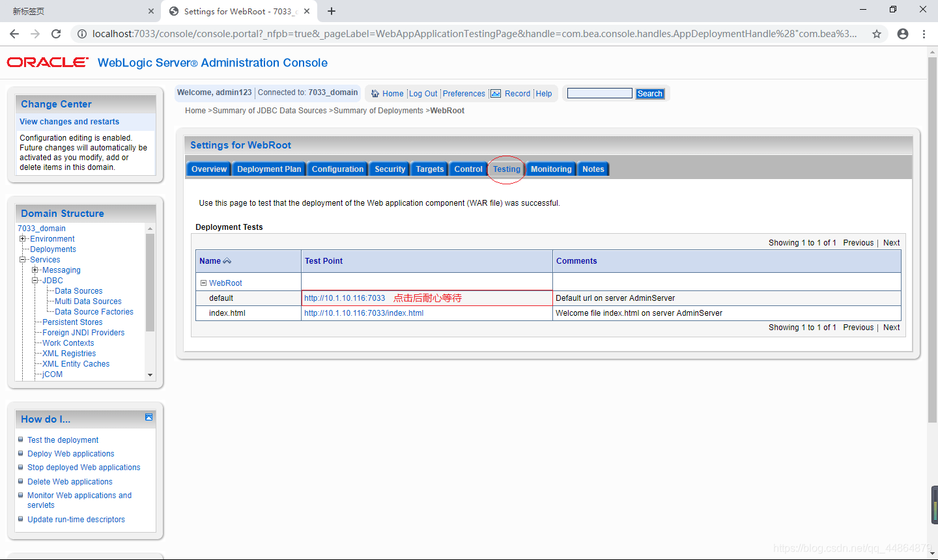Open the Control tab
Image resolution: width=938 pixels, height=560 pixels.
(468, 169)
